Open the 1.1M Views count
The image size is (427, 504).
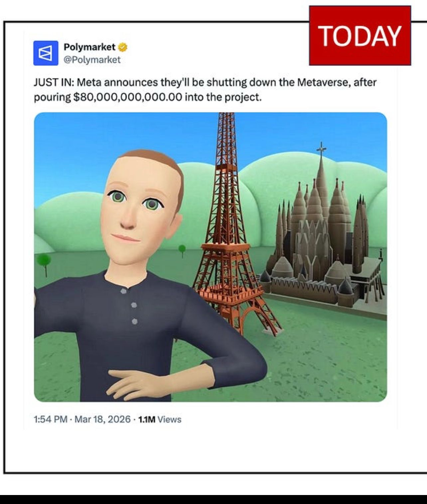[x=160, y=419]
